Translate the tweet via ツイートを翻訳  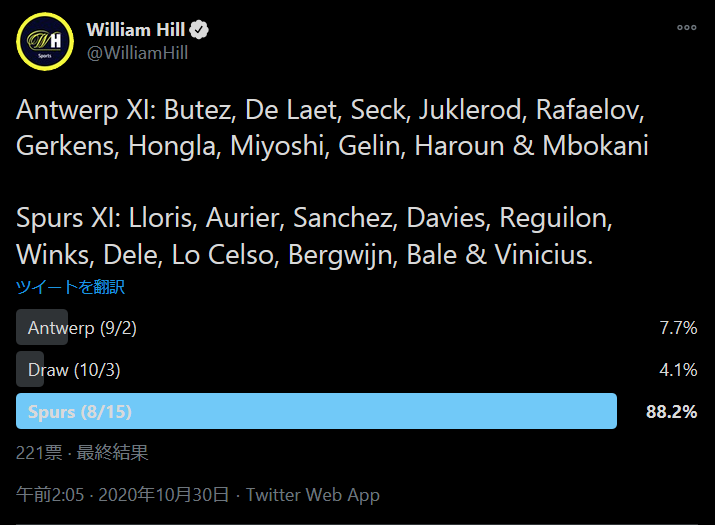70,287
